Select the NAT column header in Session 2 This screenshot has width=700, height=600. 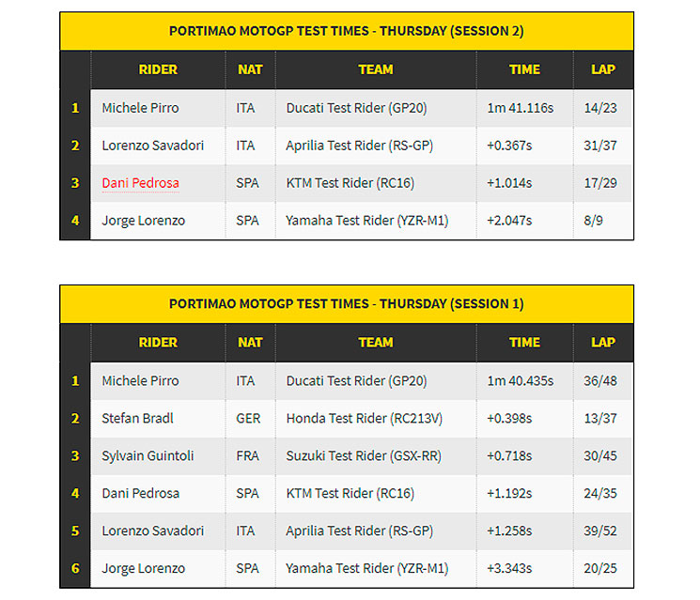(x=250, y=69)
